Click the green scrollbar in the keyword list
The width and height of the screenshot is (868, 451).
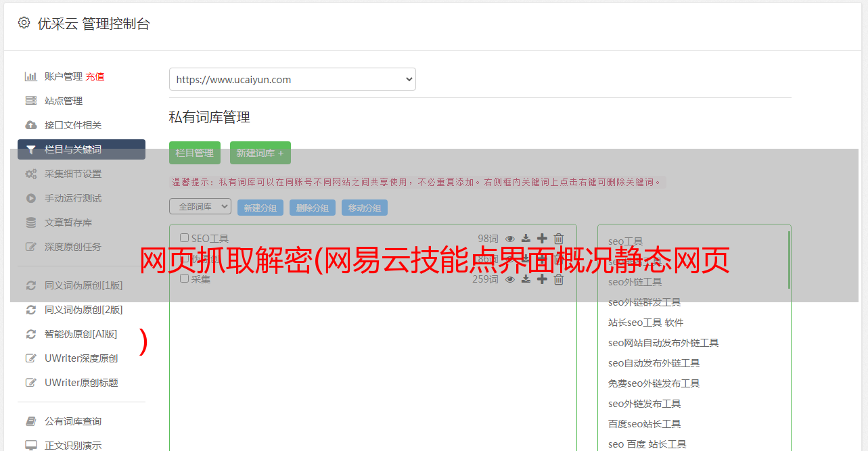pos(789,260)
